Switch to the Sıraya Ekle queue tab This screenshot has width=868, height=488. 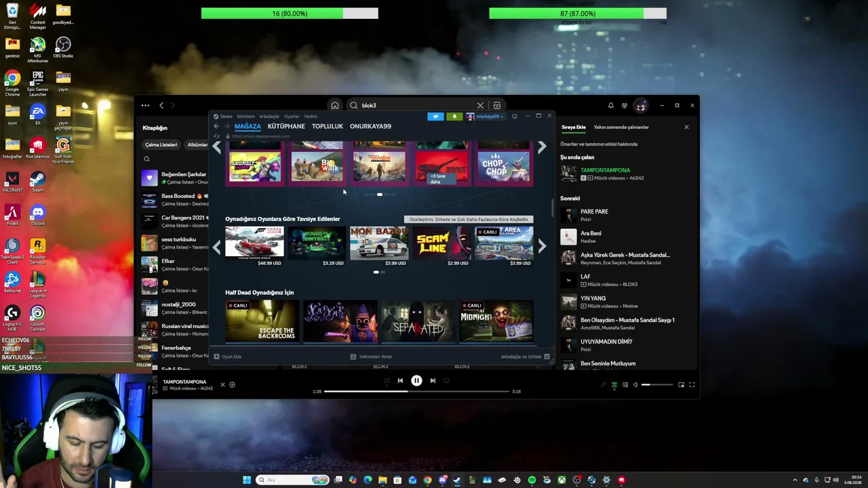click(573, 127)
